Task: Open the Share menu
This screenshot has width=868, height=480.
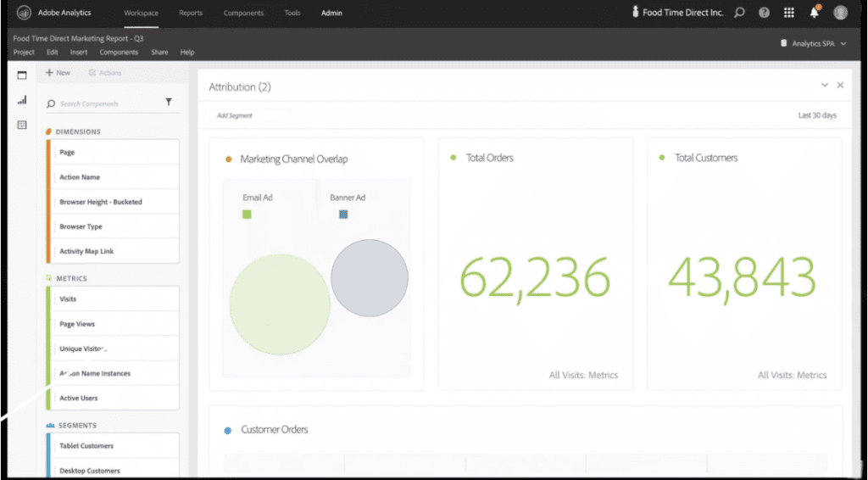Action: [159, 52]
